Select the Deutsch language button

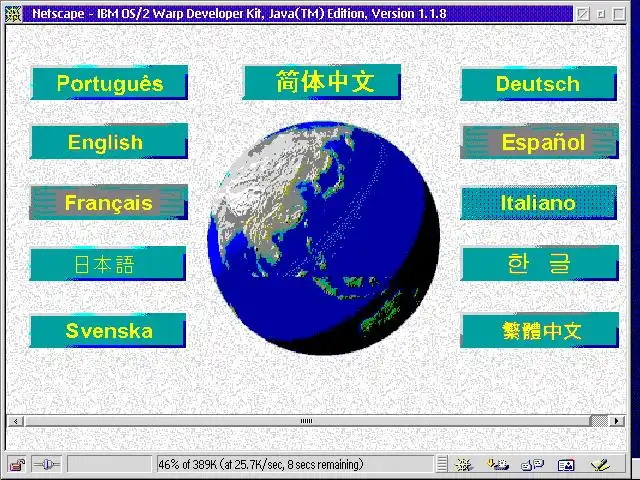(x=539, y=84)
